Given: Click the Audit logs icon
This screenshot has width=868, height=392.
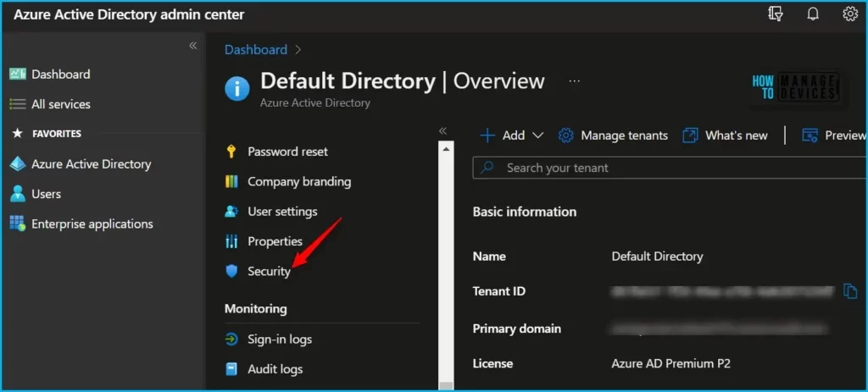Looking at the screenshot, I should (231, 369).
